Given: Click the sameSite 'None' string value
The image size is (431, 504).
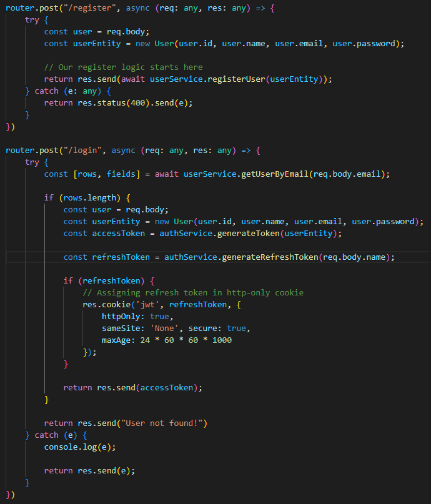Looking at the screenshot, I should click(x=164, y=329).
